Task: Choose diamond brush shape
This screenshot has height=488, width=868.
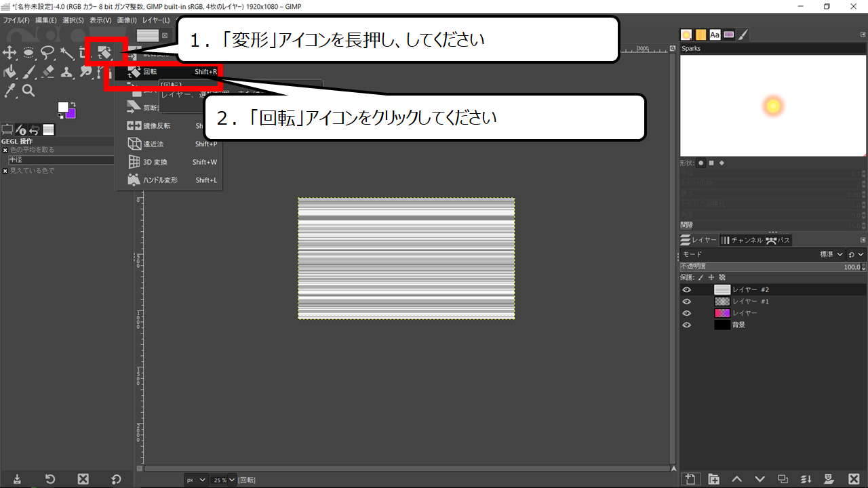Action: pos(722,163)
